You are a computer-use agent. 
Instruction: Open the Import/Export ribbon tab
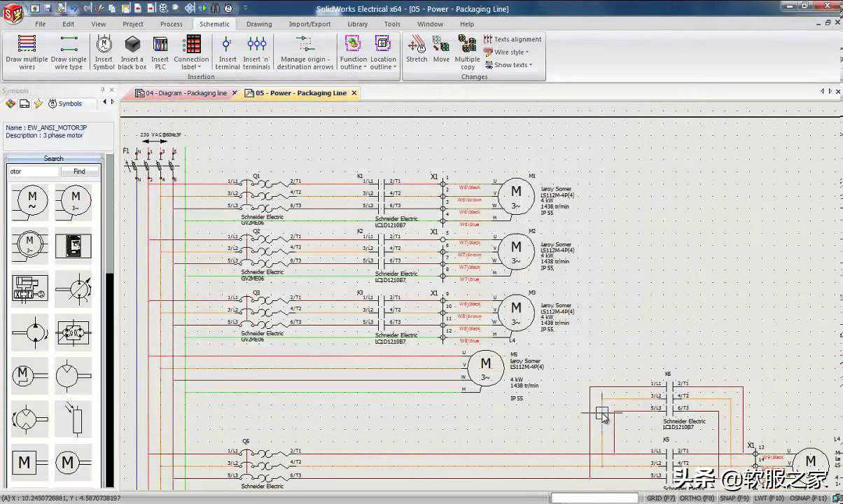pyautogui.click(x=309, y=24)
